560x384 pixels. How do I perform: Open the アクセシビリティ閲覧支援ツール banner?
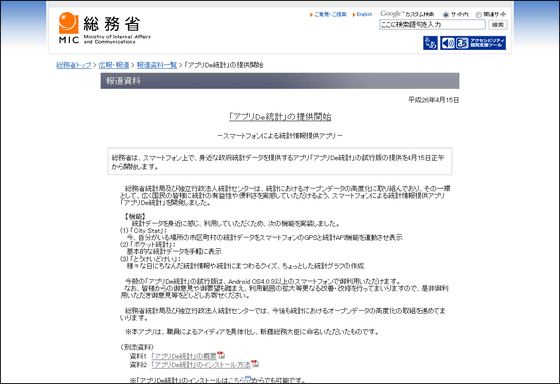[472, 43]
